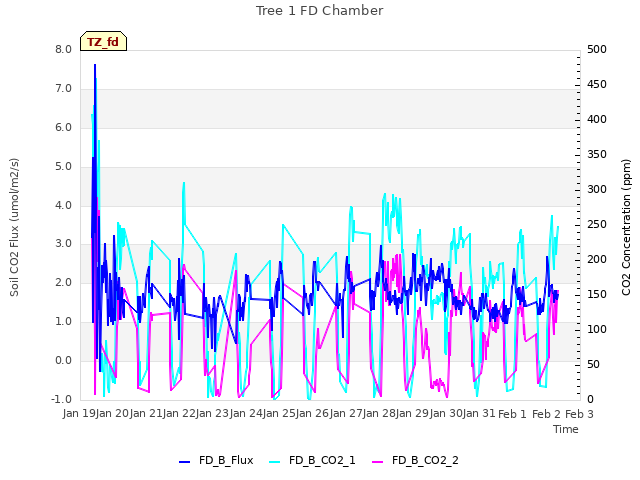Click the 100 right axis value

pos(597,329)
